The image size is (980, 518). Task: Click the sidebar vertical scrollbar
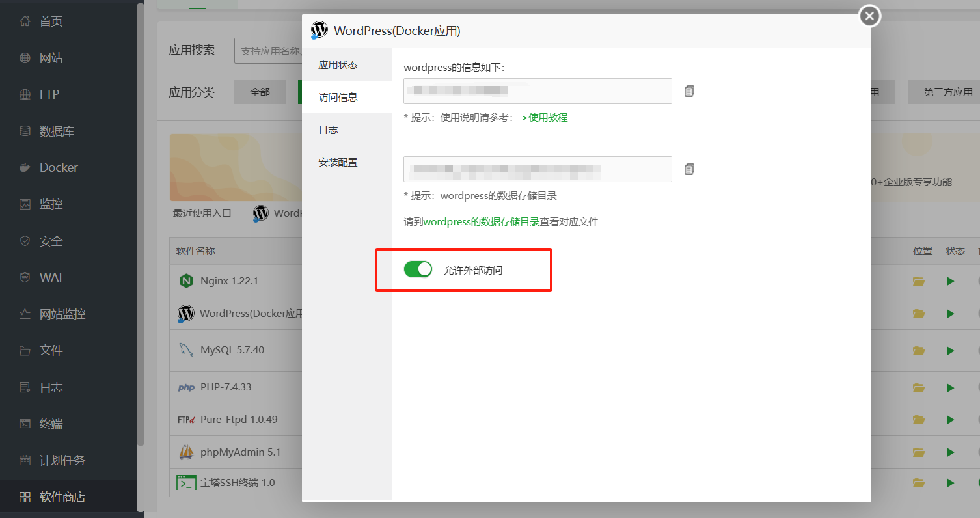(141, 225)
